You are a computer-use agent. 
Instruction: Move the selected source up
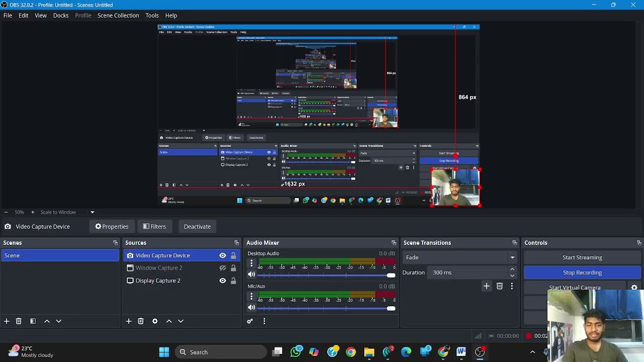(169, 321)
